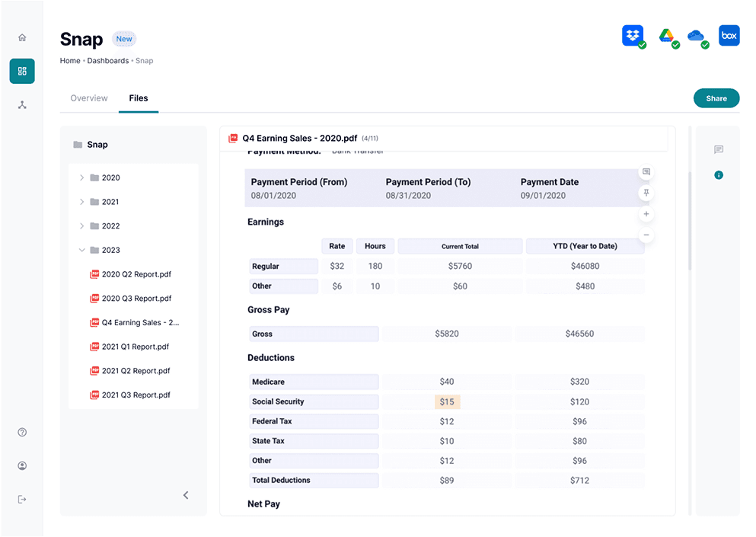Viewport: 756px width, 537px height.
Task: Zoom in with the plus icon
Action: pyautogui.click(x=646, y=214)
